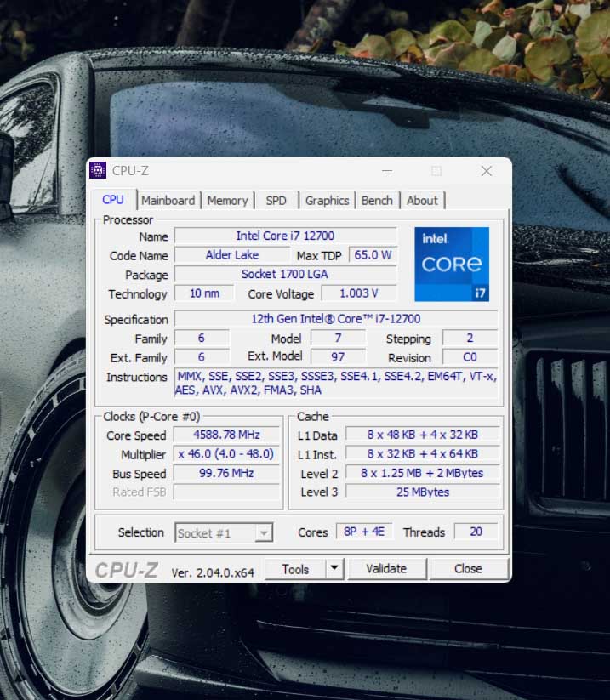Click the Revision value 'C0'
This screenshot has height=700, width=610.
point(470,357)
